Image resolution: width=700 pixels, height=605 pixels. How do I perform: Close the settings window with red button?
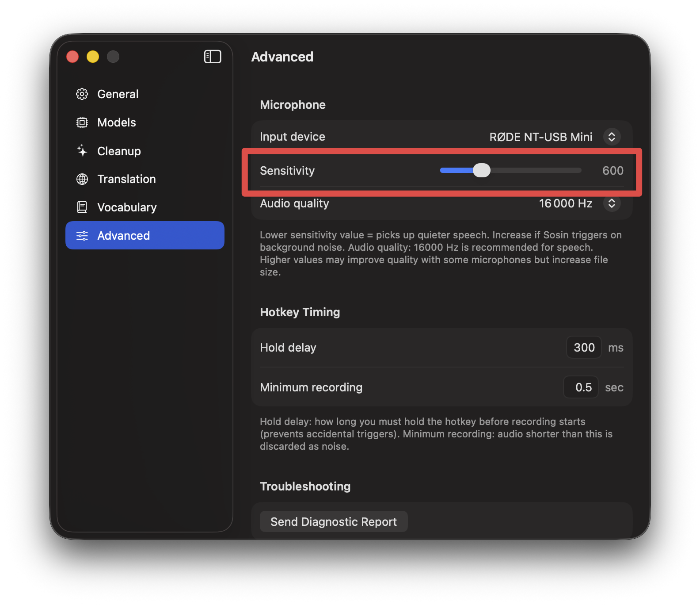coord(72,57)
